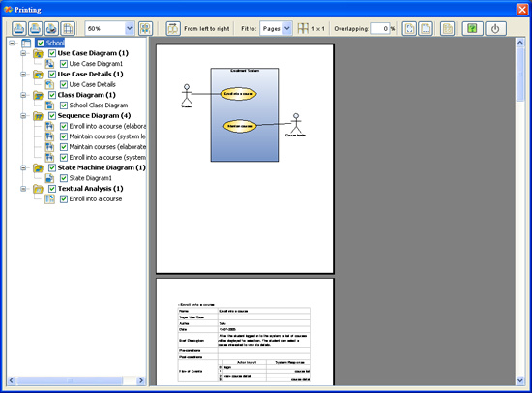This screenshot has width=532, height=393.
Task: Click the preview scroll down arrow
Action: (x=520, y=380)
